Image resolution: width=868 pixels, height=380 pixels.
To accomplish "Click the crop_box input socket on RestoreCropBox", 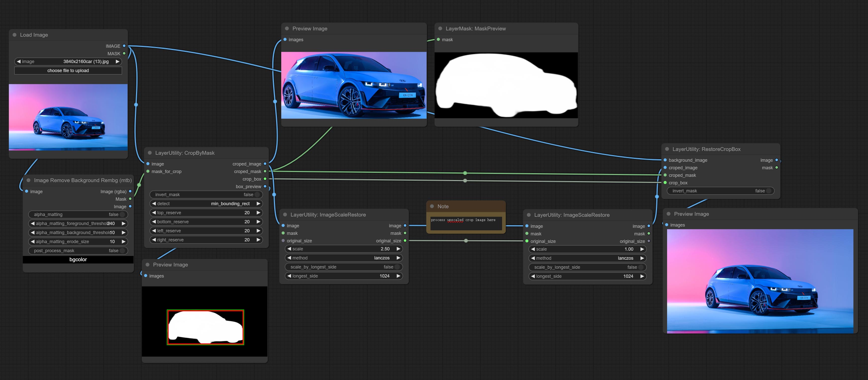I will [665, 183].
